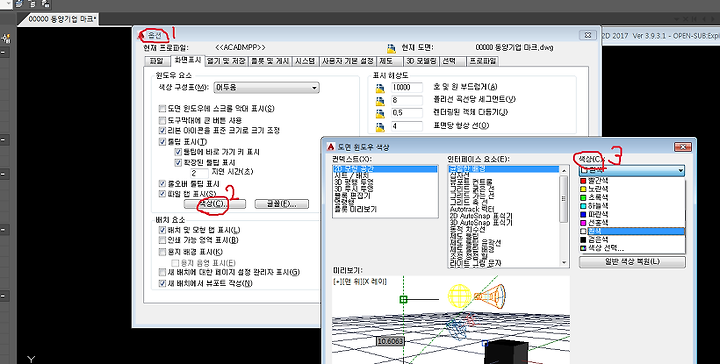Screen dimensions: 720x364
Task: Click the contour lines field showing 4
Action: [406, 126]
